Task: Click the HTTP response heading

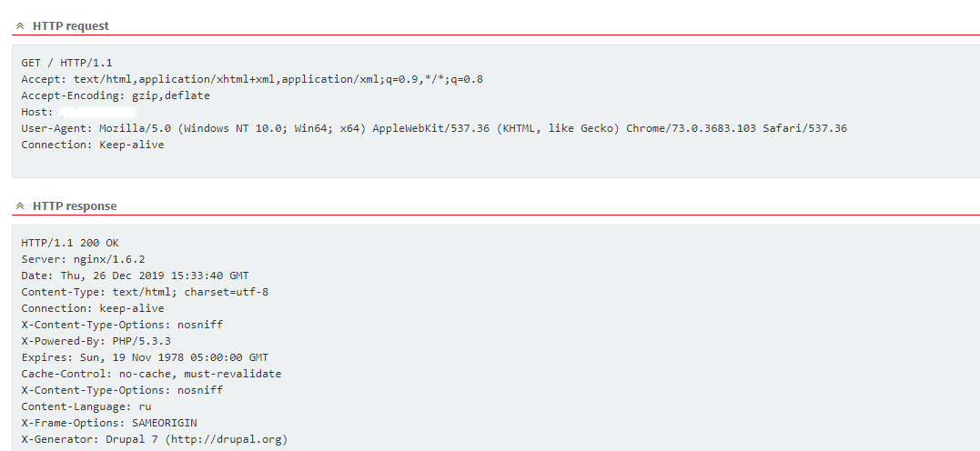Action: (x=75, y=206)
